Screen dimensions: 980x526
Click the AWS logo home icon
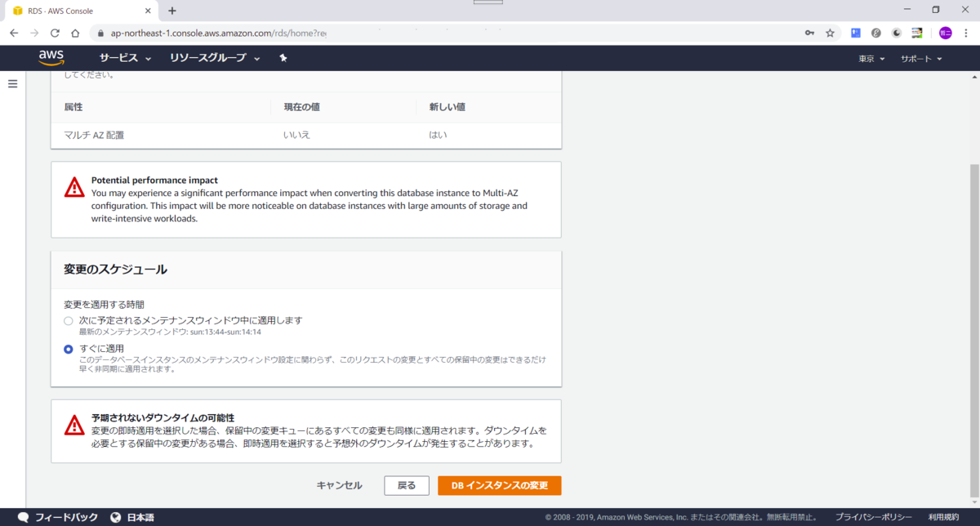pos(51,58)
